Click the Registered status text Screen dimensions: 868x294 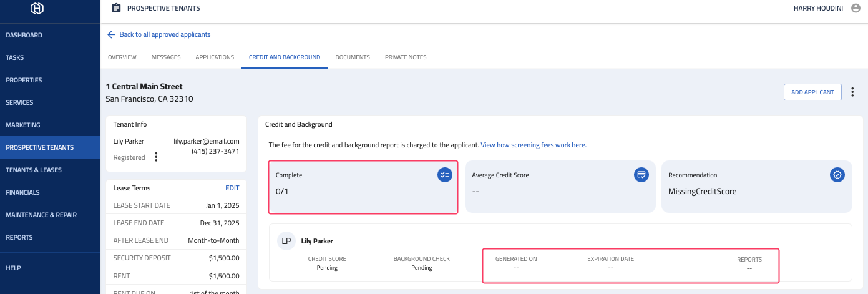[x=129, y=158]
